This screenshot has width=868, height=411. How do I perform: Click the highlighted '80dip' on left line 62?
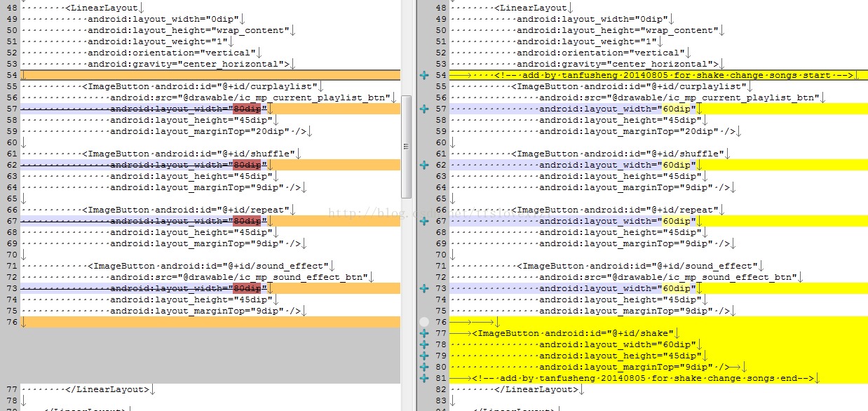coord(247,165)
